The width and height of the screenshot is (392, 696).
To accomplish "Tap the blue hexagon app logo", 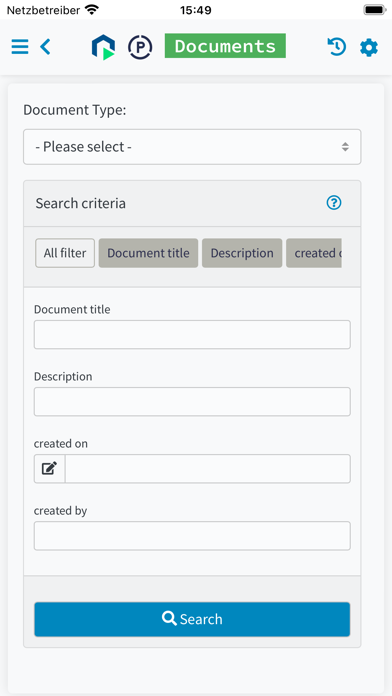I will pyautogui.click(x=103, y=47).
